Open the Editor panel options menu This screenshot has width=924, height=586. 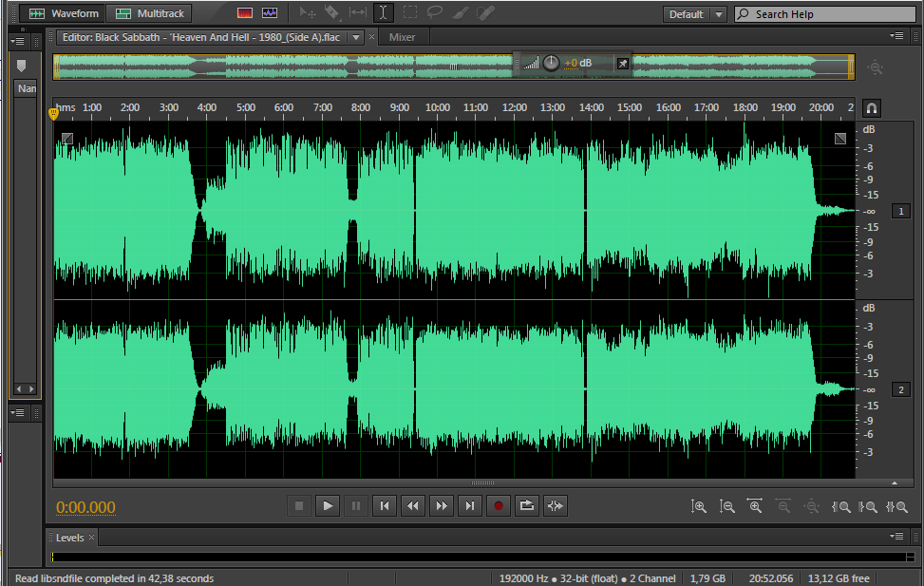click(896, 36)
